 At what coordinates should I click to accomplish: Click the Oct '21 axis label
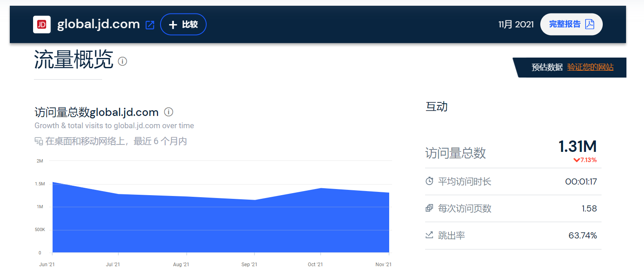click(x=315, y=265)
